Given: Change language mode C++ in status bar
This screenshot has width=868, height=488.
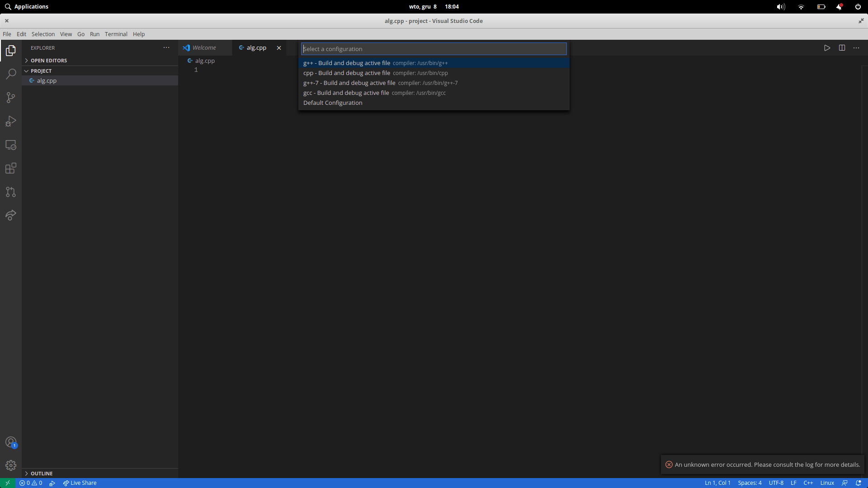Looking at the screenshot, I should pos(808,483).
